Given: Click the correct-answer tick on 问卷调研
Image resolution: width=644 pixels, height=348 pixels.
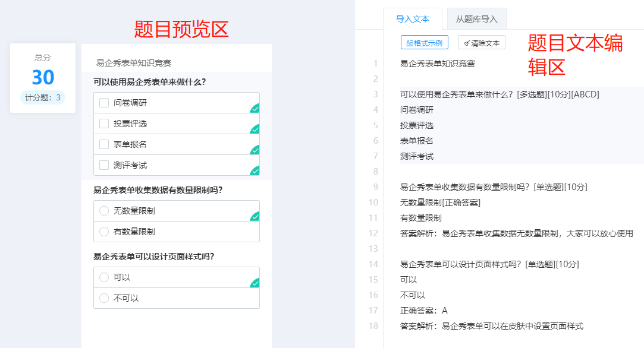Looking at the screenshot, I should 255,109.
